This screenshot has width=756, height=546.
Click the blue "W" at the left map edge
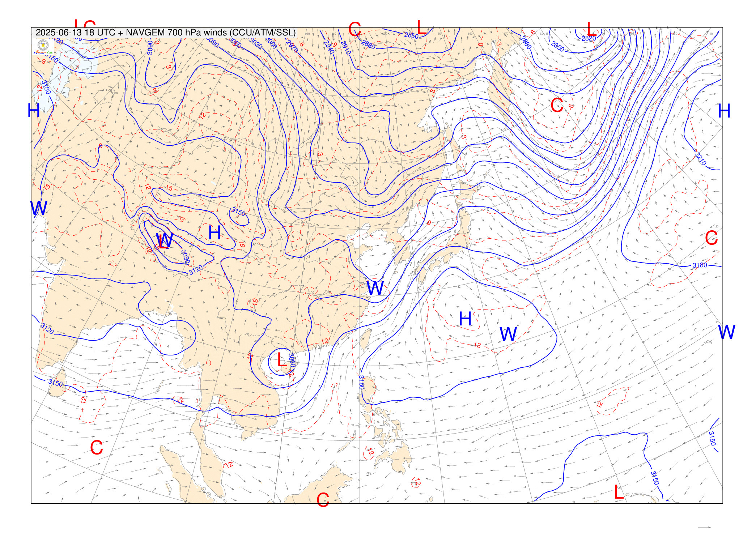(39, 208)
